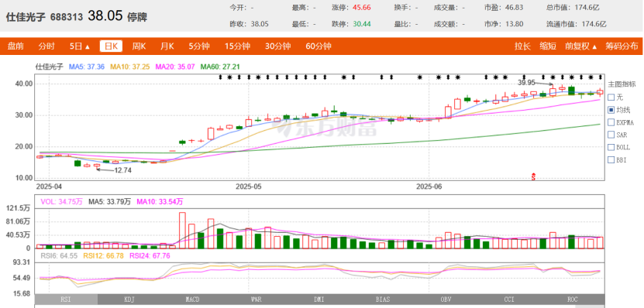The image size is (644, 308).
Task: Click the 12.74 low price label
Action: click(x=122, y=170)
